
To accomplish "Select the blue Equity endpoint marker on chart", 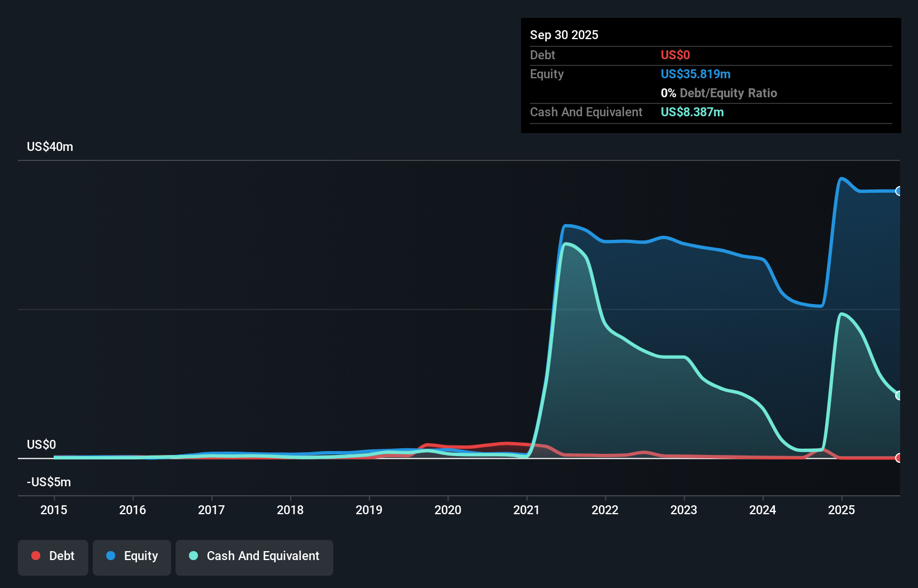I will (x=899, y=191).
